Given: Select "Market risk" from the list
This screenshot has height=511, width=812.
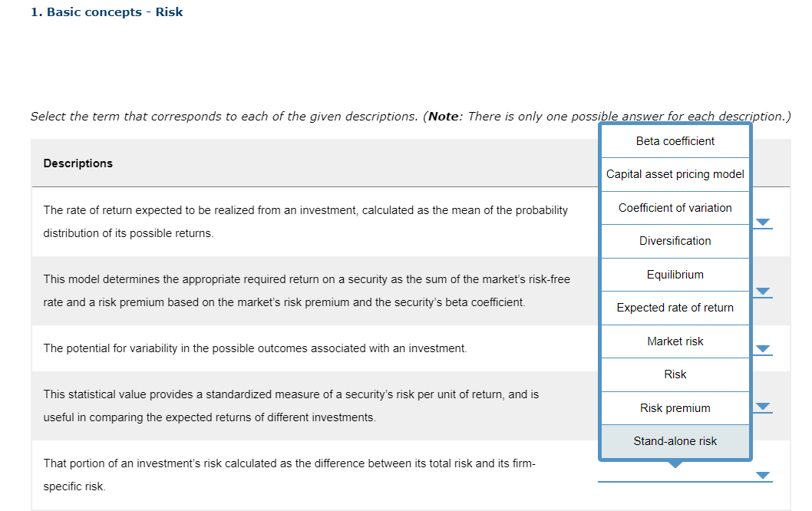Looking at the screenshot, I should (x=675, y=341).
